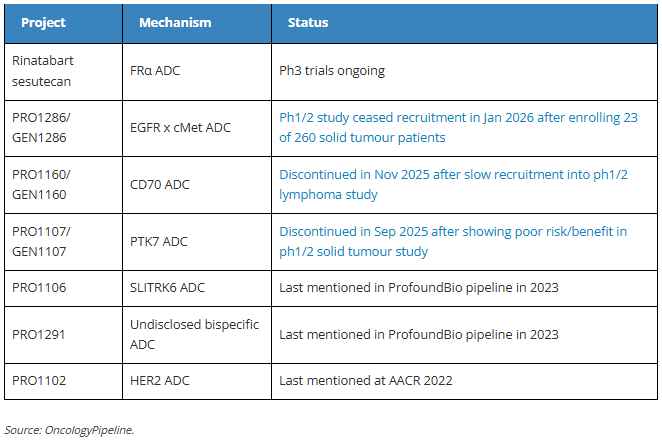Click the Status column header
662x446 pixels.
(308, 22)
